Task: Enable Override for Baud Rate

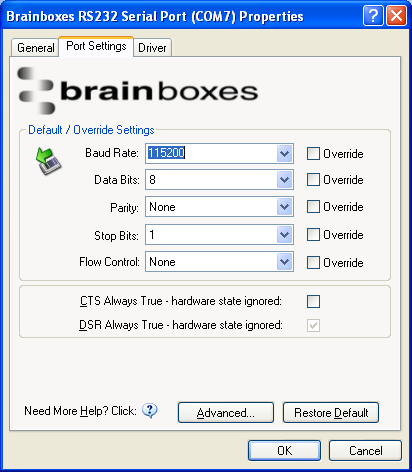Action: (313, 154)
